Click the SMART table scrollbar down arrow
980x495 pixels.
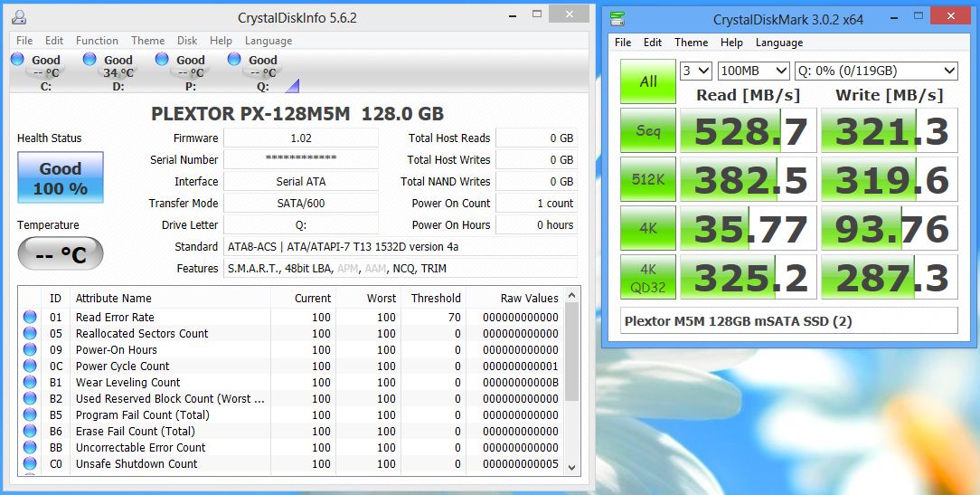click(572, 467)
